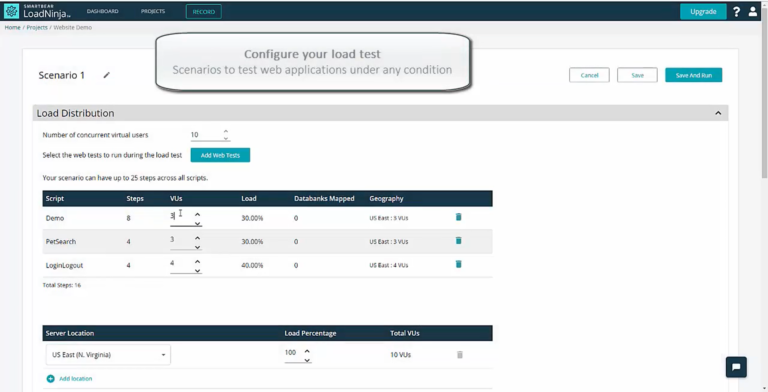Open the chat support widget
Viewport: 768px width, 392px height.
(736, 367)
